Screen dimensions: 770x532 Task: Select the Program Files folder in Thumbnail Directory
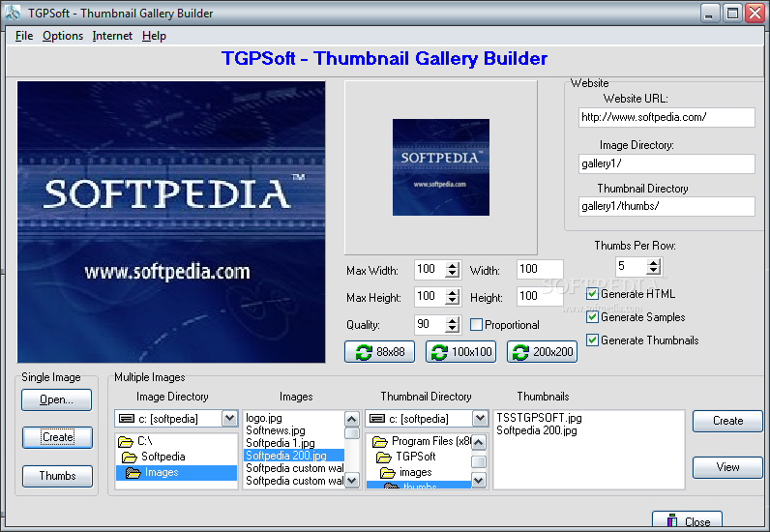[x=422, y=441]
